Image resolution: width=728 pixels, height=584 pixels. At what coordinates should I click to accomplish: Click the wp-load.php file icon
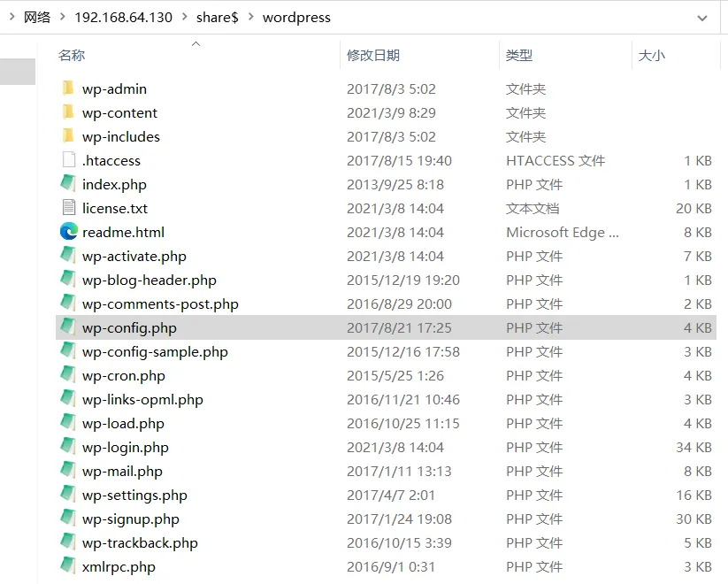(68, 422)
